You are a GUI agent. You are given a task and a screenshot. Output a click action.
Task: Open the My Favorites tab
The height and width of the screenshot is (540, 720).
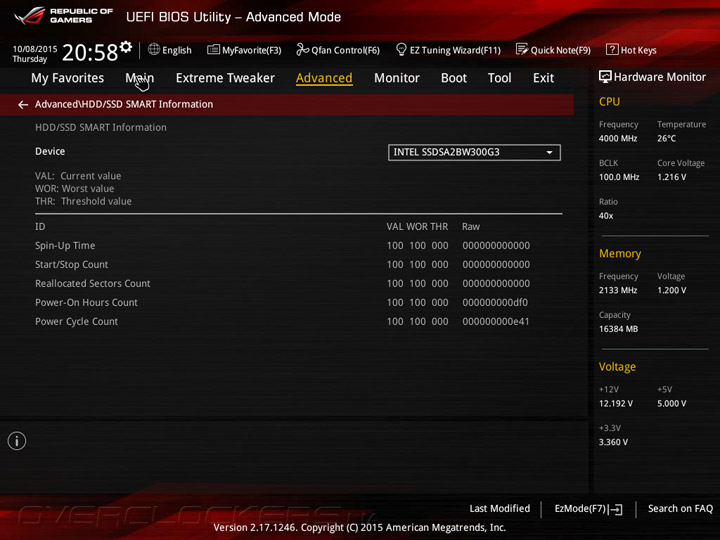point(68,78)
